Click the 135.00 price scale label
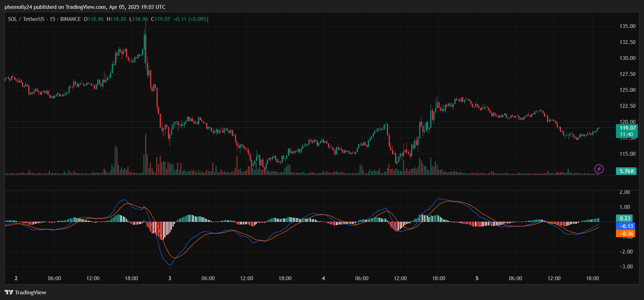 [x=627, y=26]
